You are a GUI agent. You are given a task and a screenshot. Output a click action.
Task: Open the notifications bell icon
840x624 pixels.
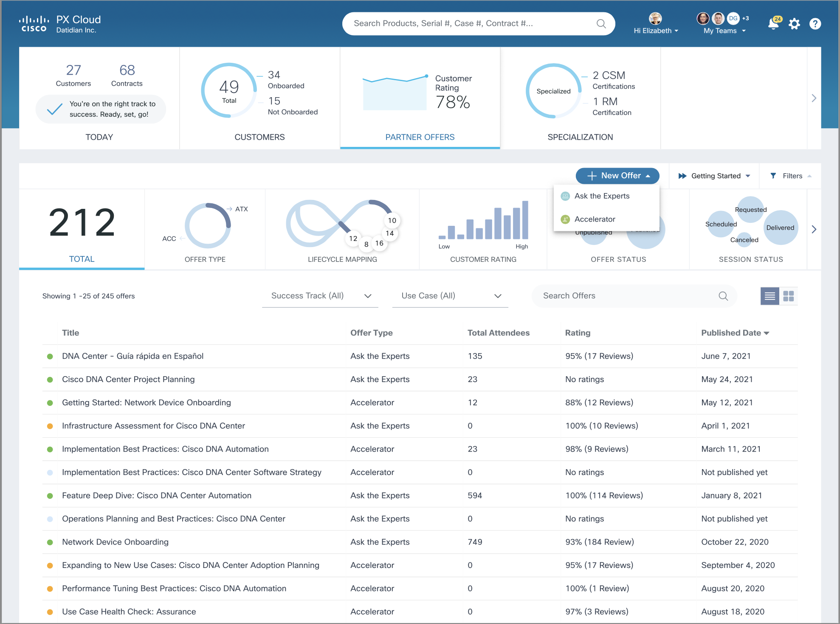click(x=773, y=24)
